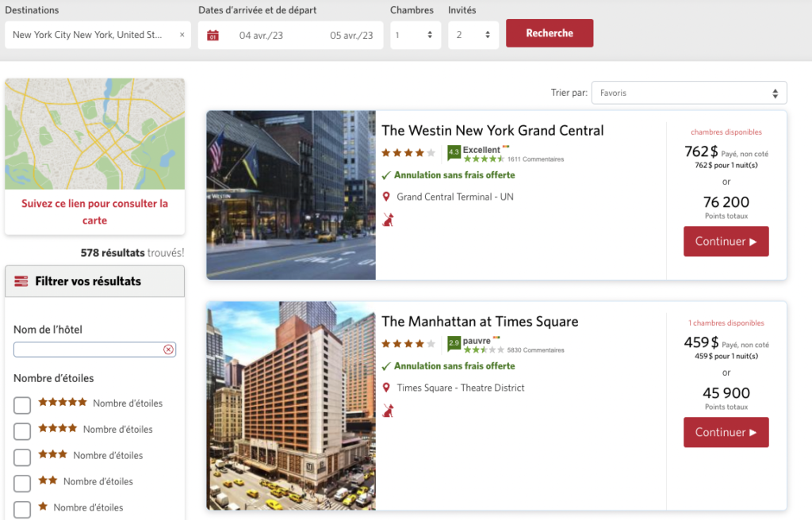Click location pin beside Grand Central Terminal

(x=386, y=197)
